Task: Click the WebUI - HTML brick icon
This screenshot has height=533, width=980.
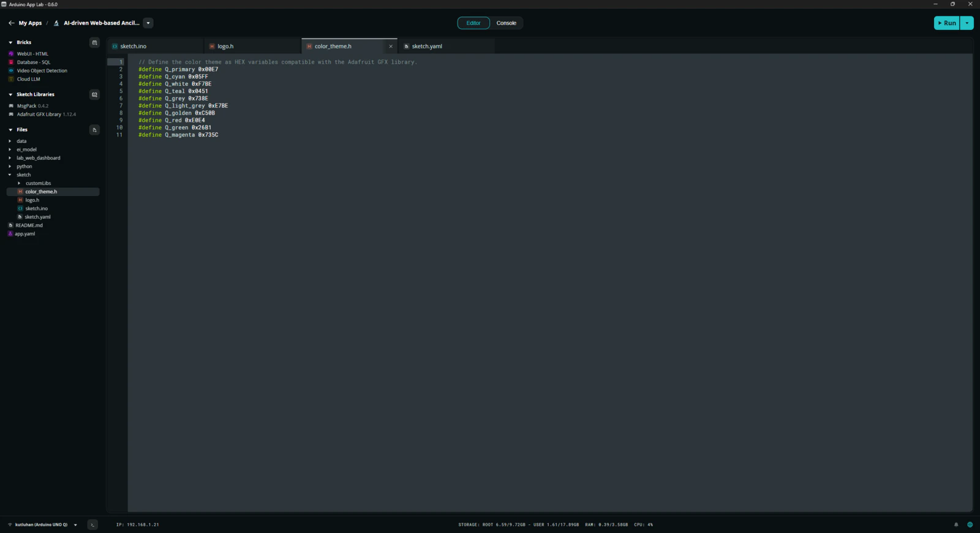Action: pyautogui.click(x=11, y=54)
